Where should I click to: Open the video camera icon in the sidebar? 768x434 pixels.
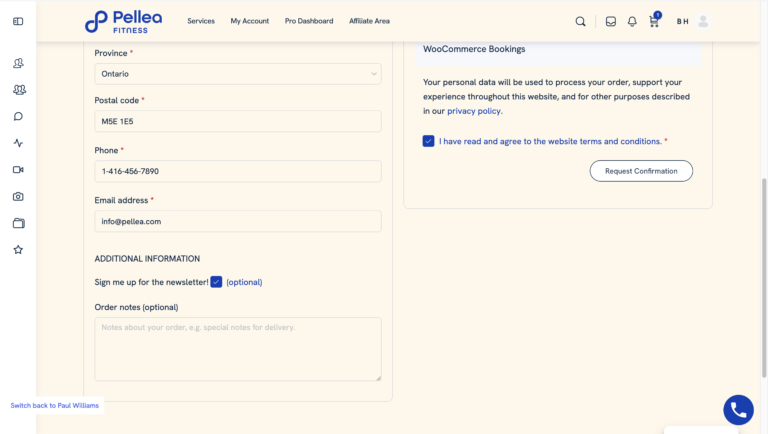(x=18, y=169)
